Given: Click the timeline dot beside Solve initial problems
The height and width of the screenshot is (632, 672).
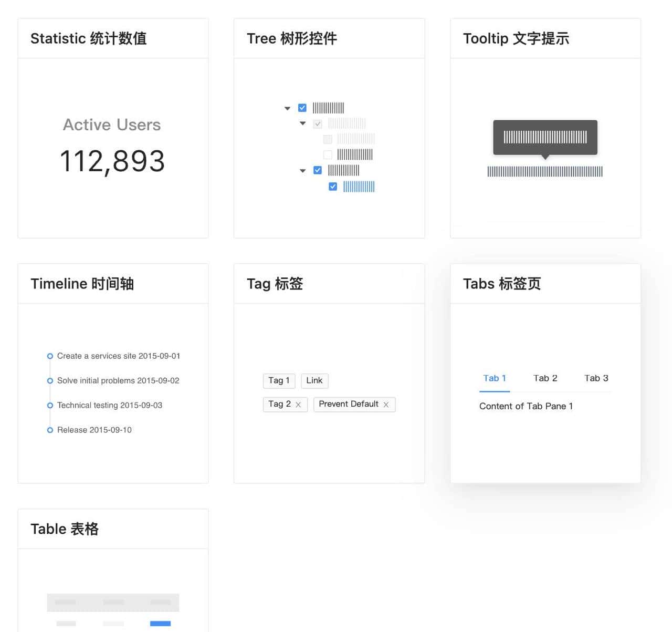Looking at the screenshot, I should (x=50, y=380).
